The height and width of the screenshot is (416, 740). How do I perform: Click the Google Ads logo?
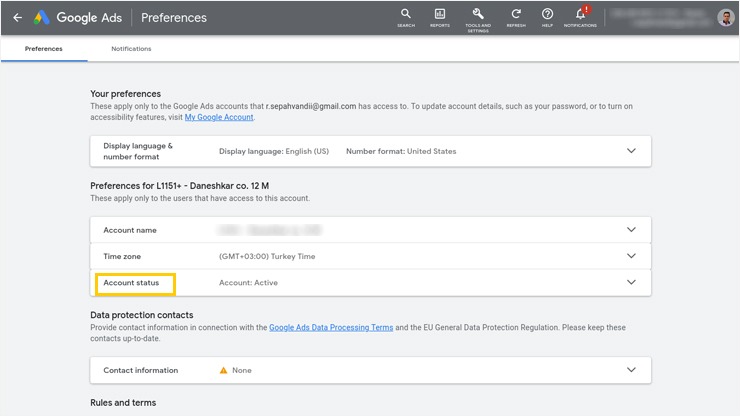coord(43,18)
